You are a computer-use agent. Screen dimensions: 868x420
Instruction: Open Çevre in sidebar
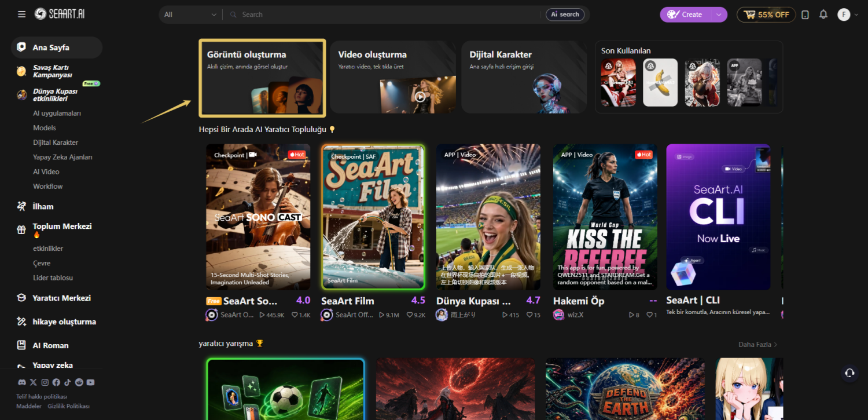pyautogui.click(x=42, y=263)
